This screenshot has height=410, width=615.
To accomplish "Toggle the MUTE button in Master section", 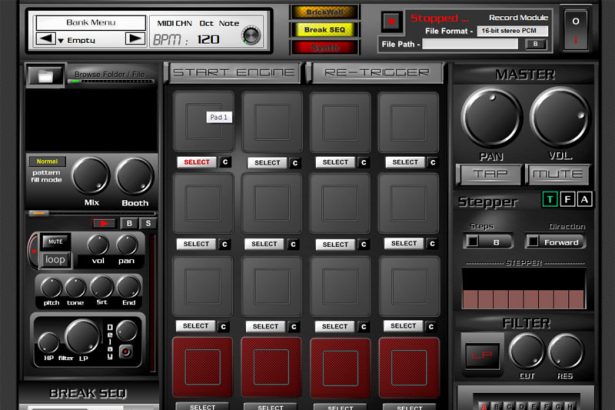I will (x=559, y=174).
